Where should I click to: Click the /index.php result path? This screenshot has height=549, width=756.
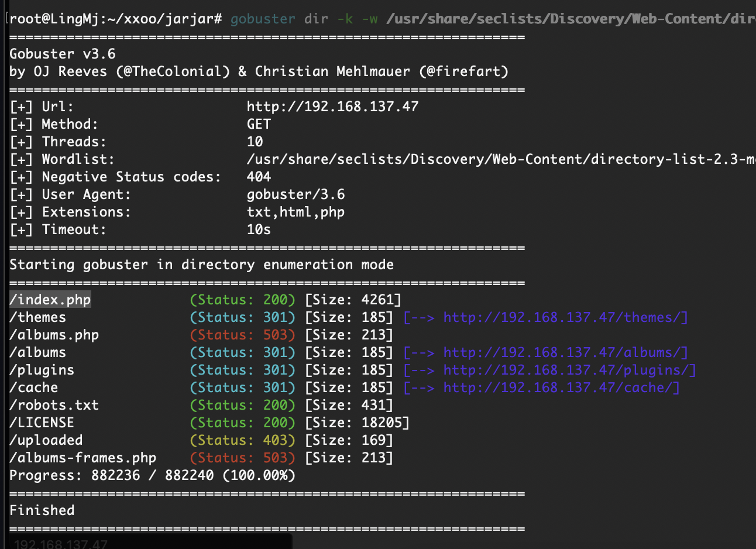click(50, 300)
